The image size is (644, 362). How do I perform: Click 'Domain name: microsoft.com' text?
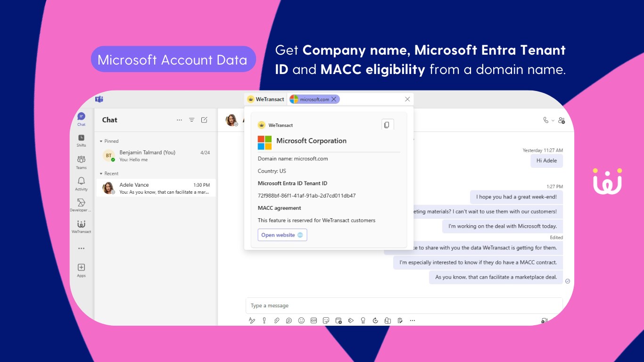pyautogui.click(x=293, y=159)
